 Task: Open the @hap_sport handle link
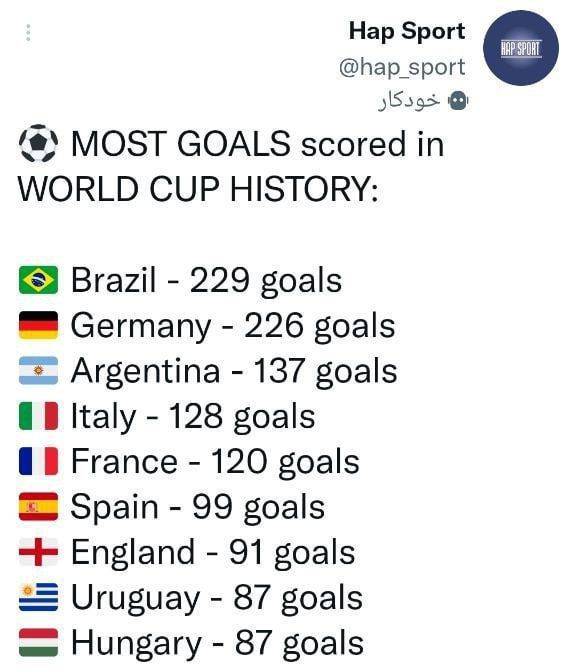(x=402, y=67)
